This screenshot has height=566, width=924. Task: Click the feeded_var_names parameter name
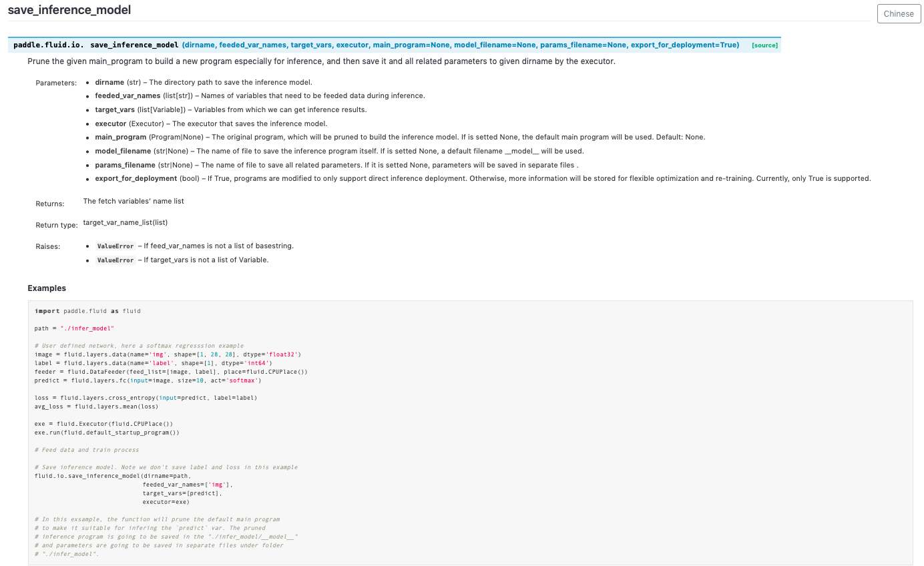click(128, 95)
